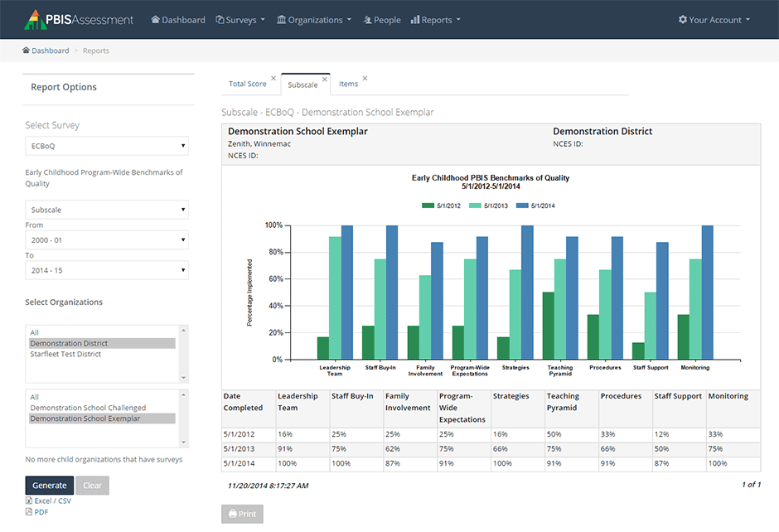Open the From year 2000 - 01 dropdown
Screen dimensions: 779x532
[107, 239]
